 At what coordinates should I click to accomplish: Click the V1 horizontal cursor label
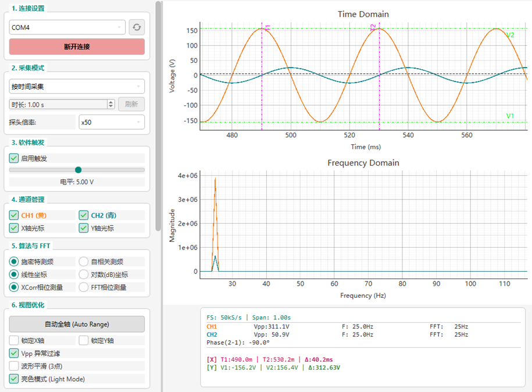[x=510, y=116]
